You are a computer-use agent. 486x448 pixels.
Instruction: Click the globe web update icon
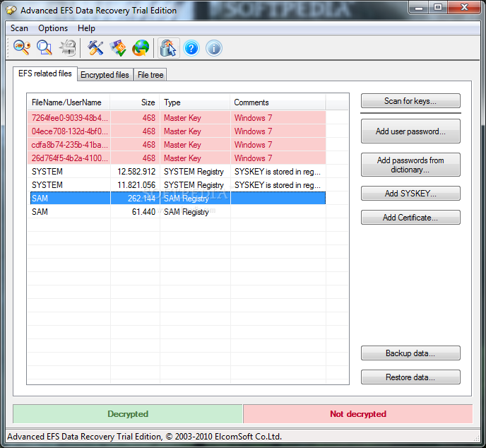click(141, 48)
